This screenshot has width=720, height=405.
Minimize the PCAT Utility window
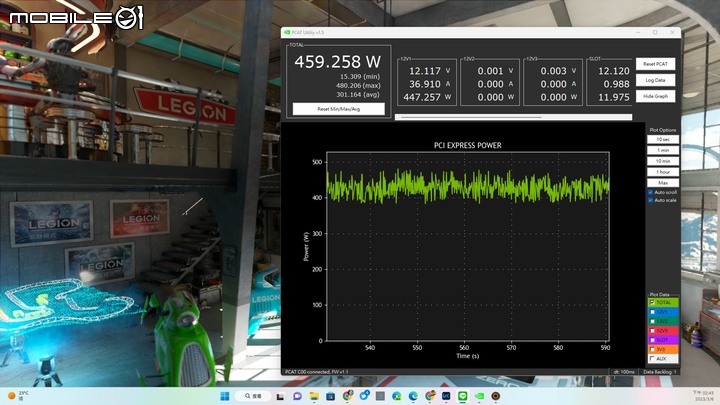[638, 33]
